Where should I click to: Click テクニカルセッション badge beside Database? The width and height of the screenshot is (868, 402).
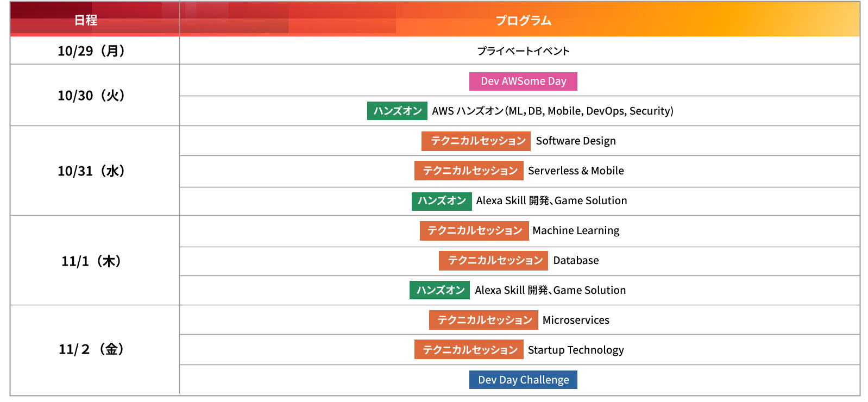click(x=493, y=261)
